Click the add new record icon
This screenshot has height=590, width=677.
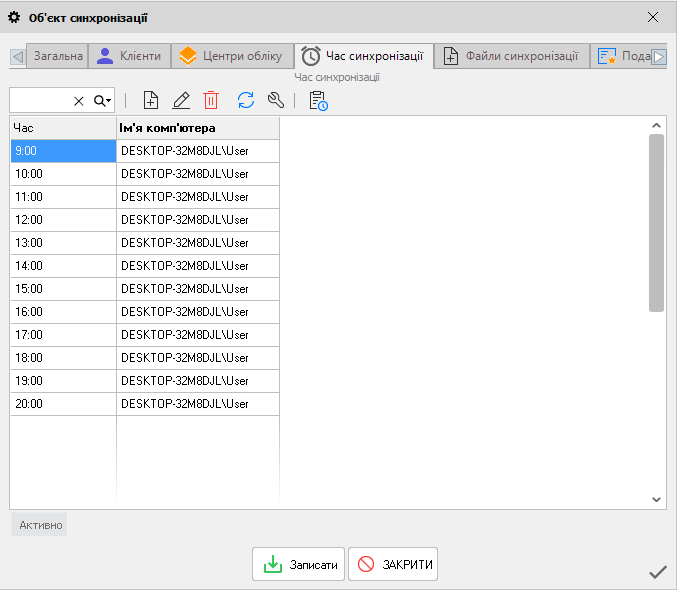[151, 100]
